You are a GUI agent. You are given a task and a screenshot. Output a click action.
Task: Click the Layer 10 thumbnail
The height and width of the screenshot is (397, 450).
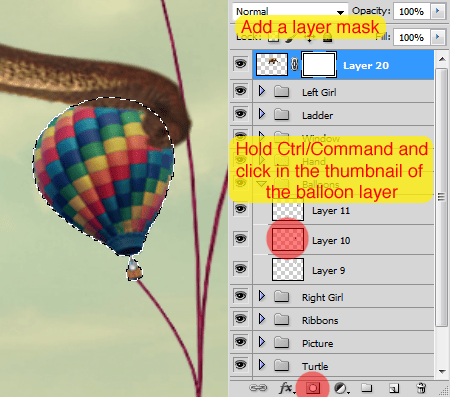[x=288, y=239]
